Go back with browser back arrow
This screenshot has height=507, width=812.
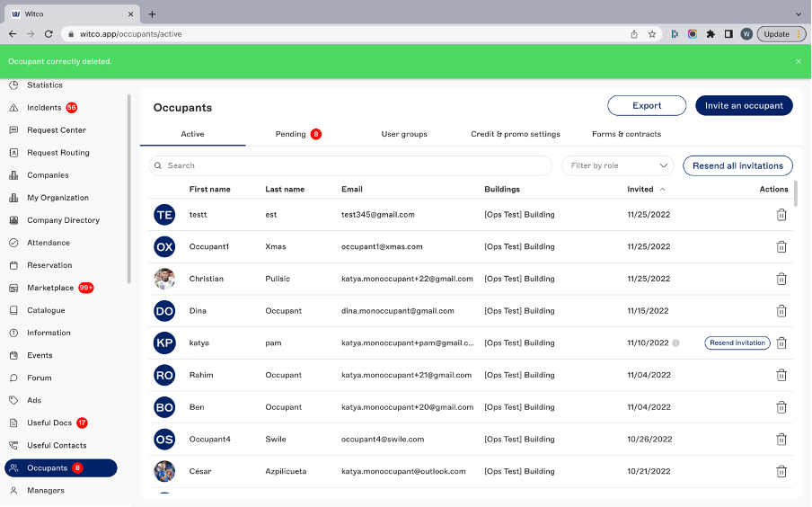13,34
